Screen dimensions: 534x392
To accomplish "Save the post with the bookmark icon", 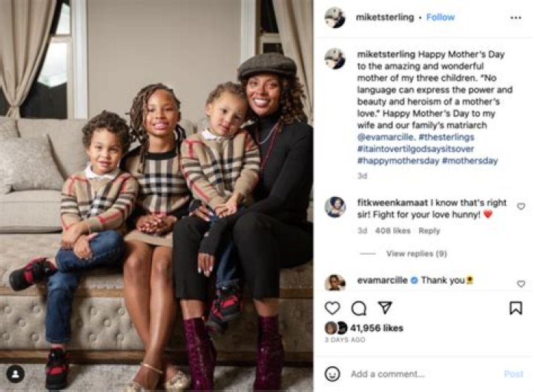I will (x=515, y=308).
